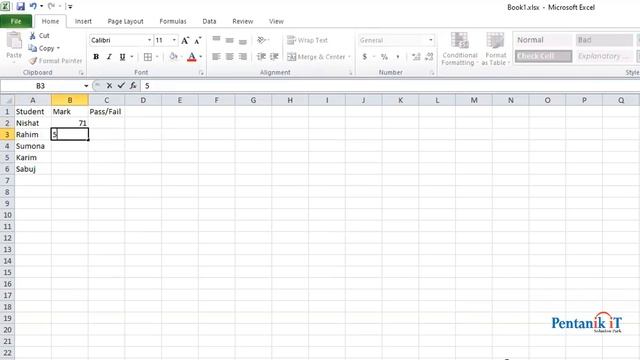The height and width of the screenshot is (360, 640).
Task: Click the Merge & Center button
Action: (x=316, y=57)
